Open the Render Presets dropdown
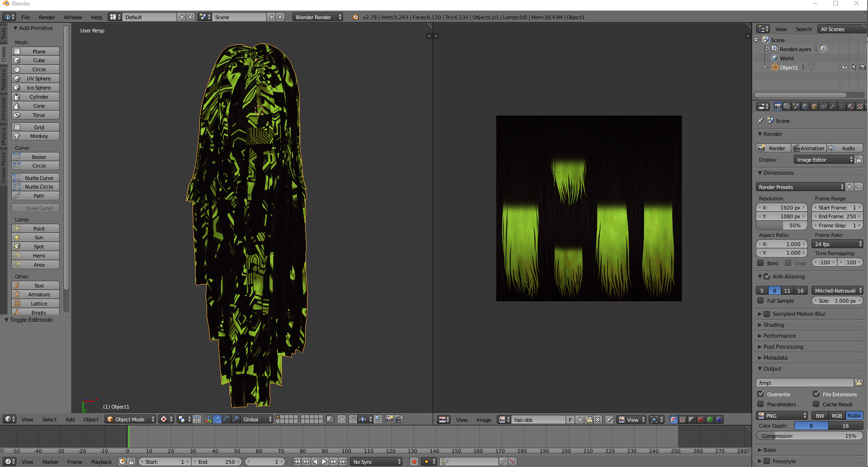868x467 pixels. [800, 187]
